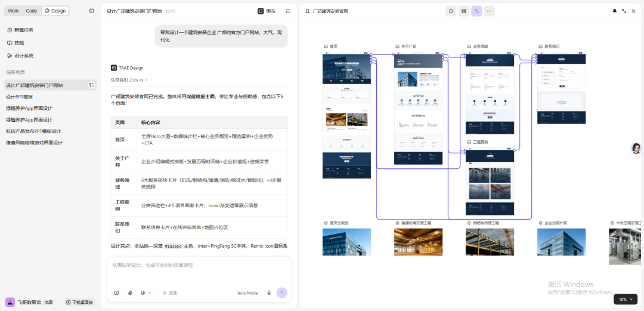Click the TRAE Design agent logo
Screen dimensions: 644x311
coord(114,68)
